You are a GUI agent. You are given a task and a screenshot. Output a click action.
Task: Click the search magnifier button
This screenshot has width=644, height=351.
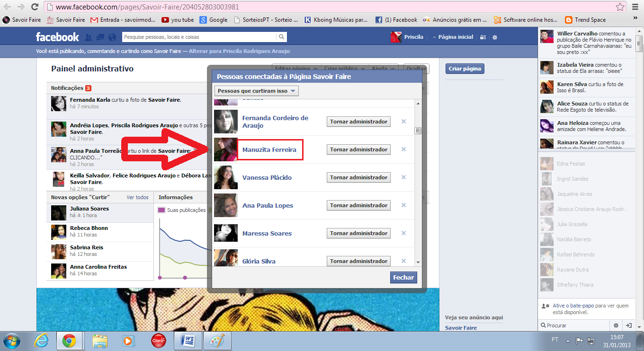[281, 37]
